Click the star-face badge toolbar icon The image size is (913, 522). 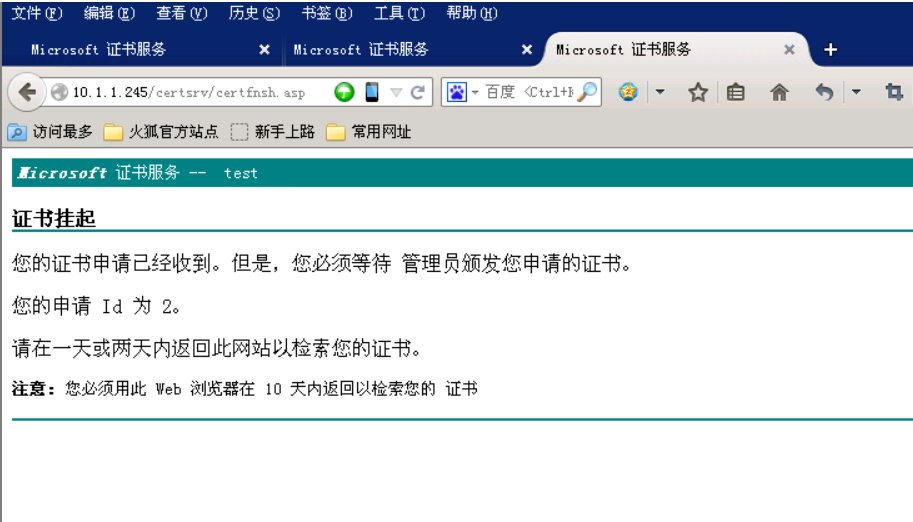tap(628, 92)
